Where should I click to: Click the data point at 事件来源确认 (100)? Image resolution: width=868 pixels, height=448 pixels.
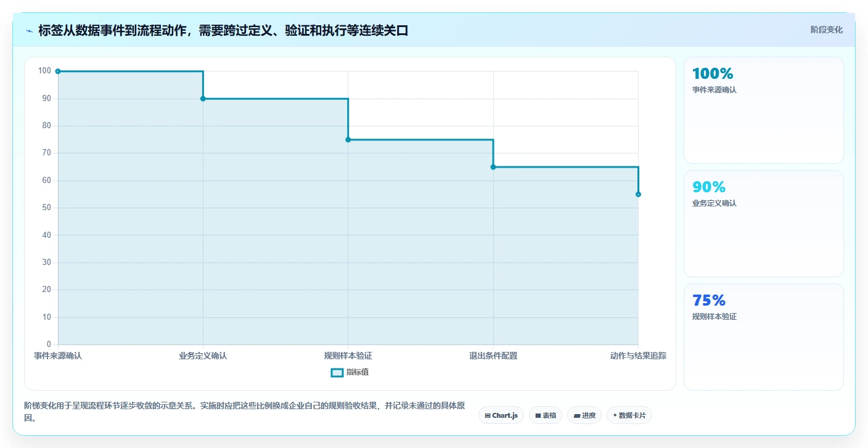(x=58, y=71)
